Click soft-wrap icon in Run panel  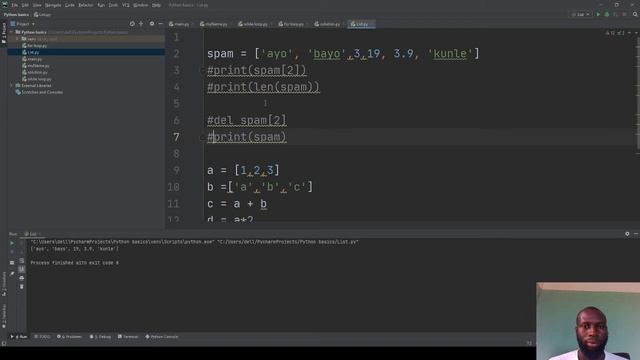(22, 261)
